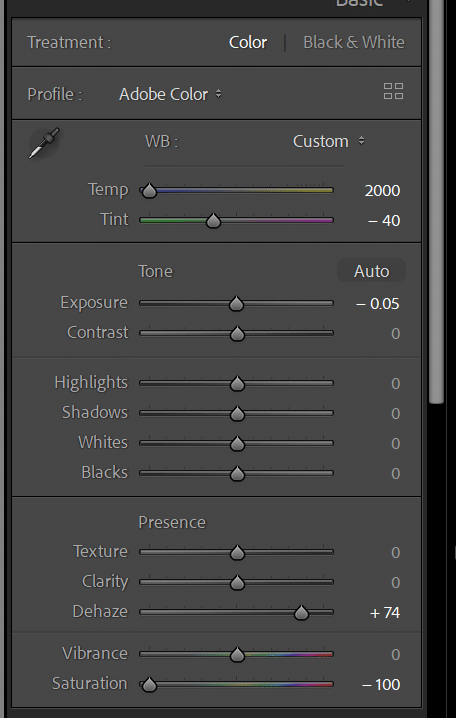This screenshot has width=456, height=718.
Task: Select the Temp value field 2000
Action: (382, 190)
